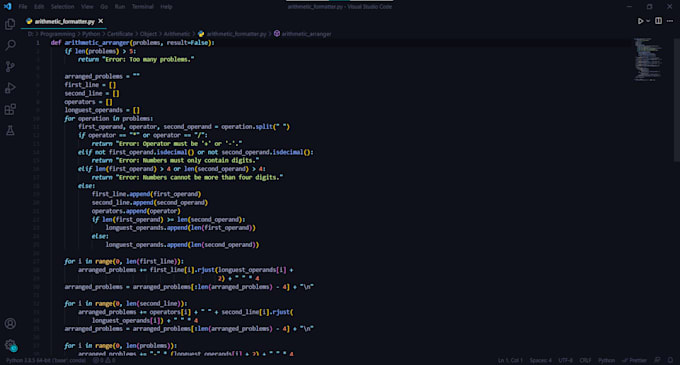
Task: Click the minimap code overview
Action: point(648,60)
